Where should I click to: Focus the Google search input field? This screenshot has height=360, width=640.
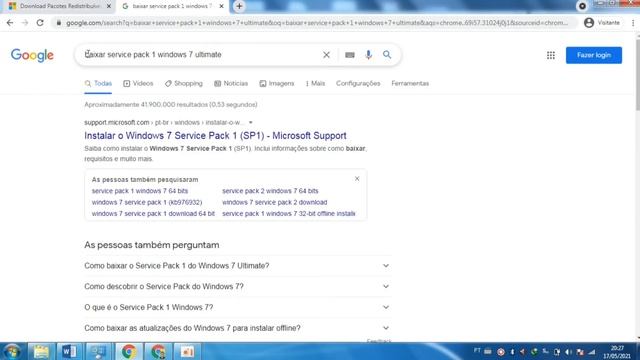click(200, 55)
